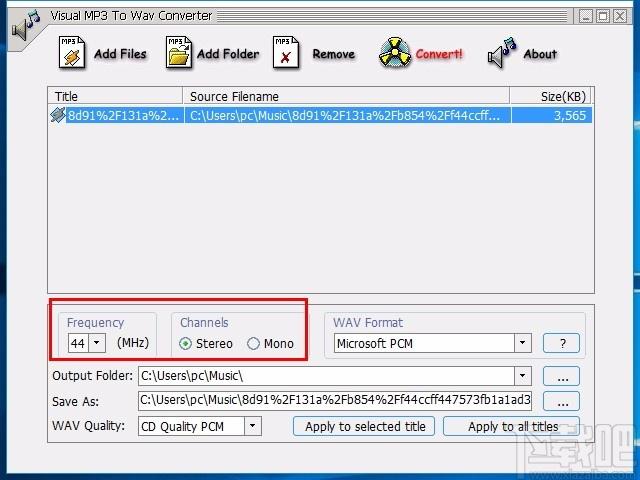
Task: Click the app speaker logo in title bar
Action: (25, 25)
